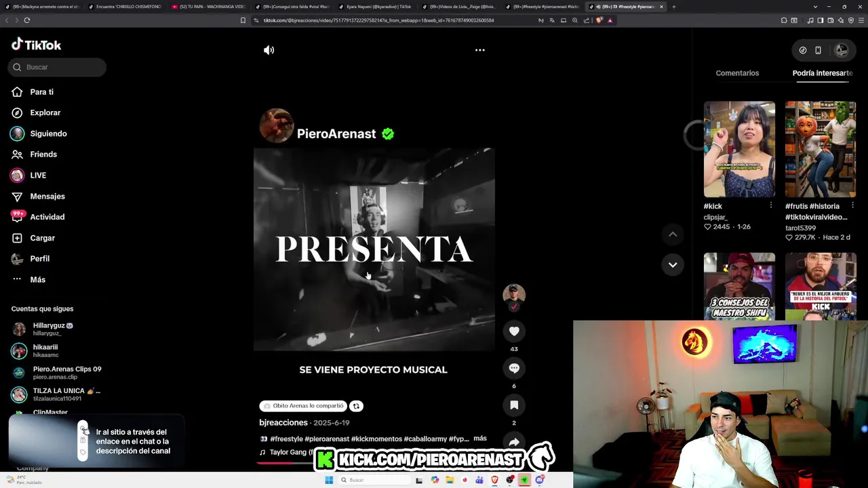Image resolution: width=868 pixels, height=488 pixels.
Task: Open the Explorar page
Action: click(x=45, y=113)
